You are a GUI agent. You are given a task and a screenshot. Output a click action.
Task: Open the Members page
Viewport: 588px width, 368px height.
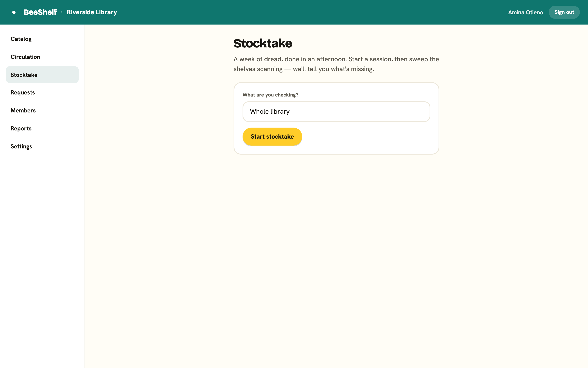(42, 110)
